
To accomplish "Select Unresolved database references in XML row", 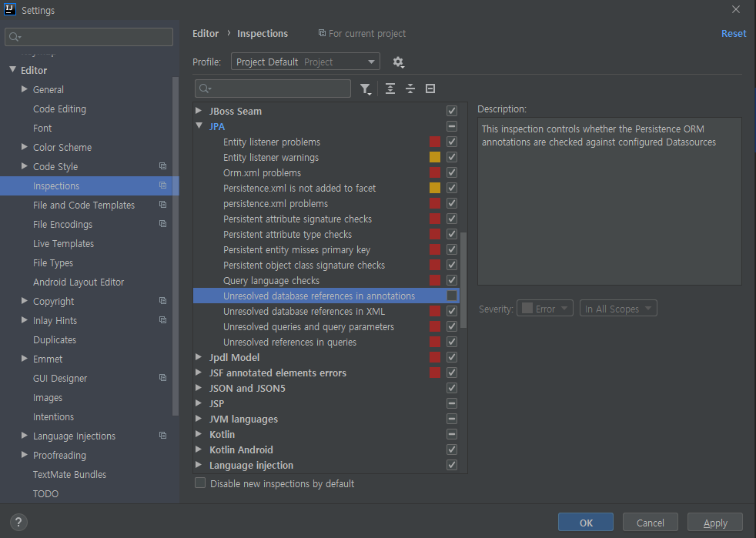I will coord(326,311).
